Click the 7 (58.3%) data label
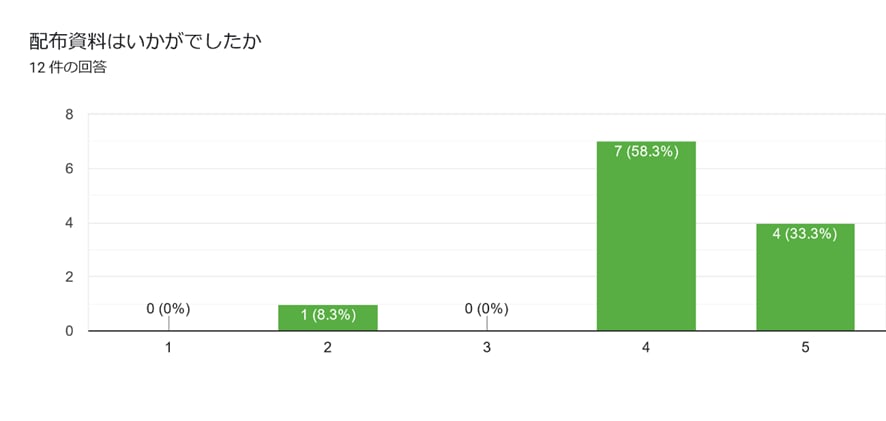This screenshot has height=421, width=886. (x=646, y=152)
